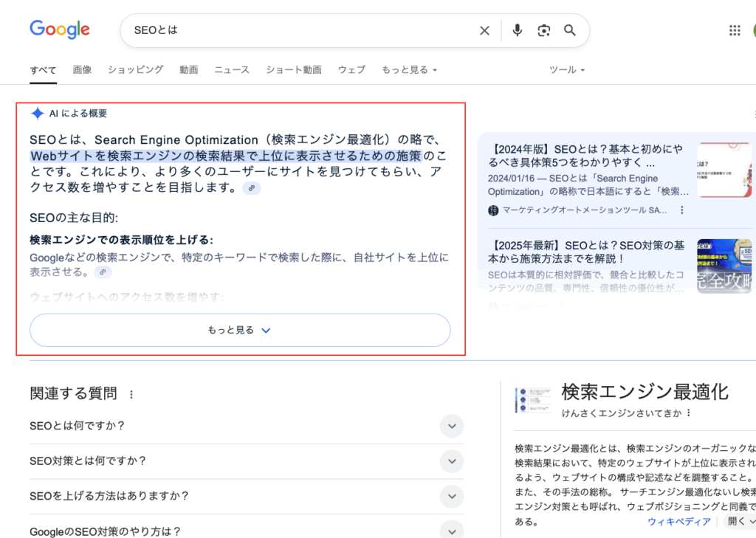Image resolution: width=756 pixels, height=538 pixels.
Task: Switch to the 画像 tab
Action: click(x=82, y=69)
